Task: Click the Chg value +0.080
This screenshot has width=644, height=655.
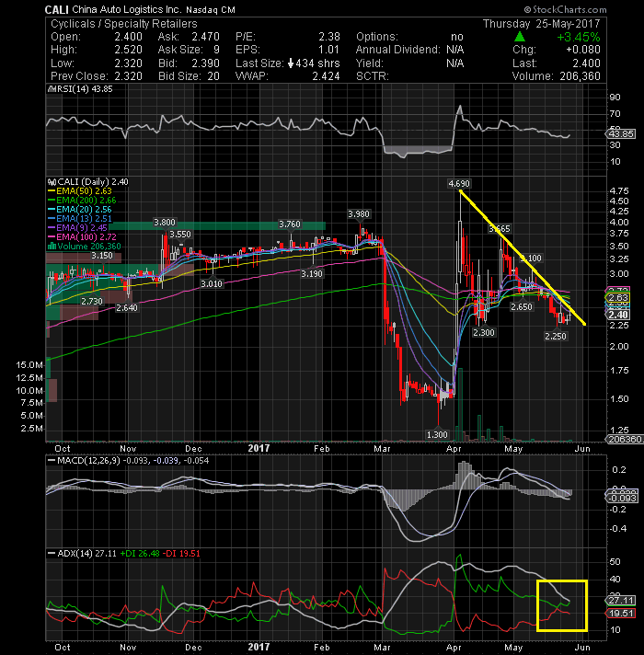Action: (x=583, y=50)
